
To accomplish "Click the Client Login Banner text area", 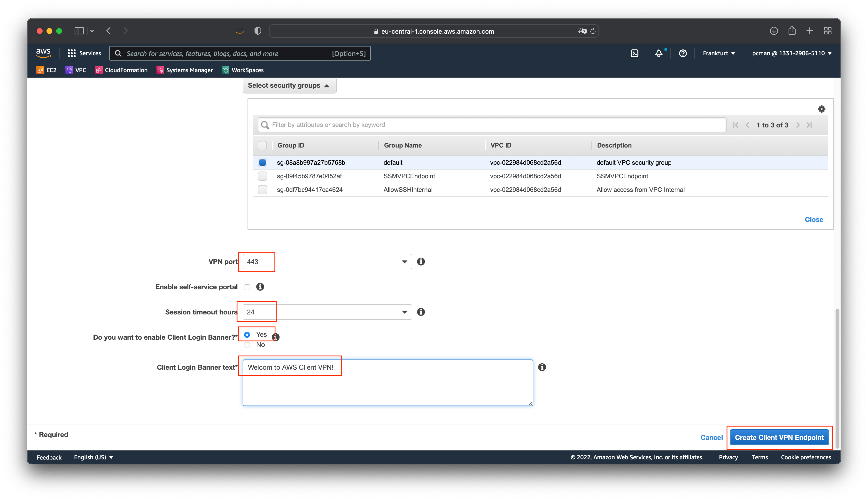I will pyautogui.click(x=387, y=383).
